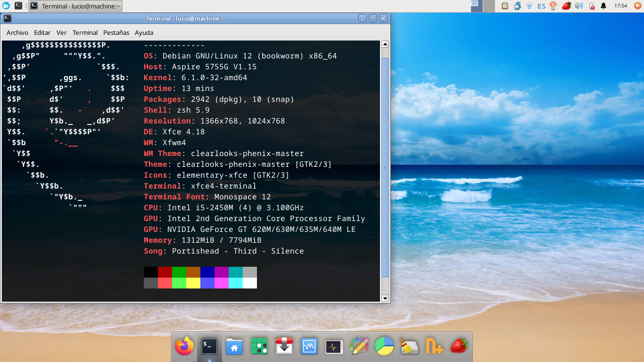This screenshot has height=362, width=644.
Task: Click the lightbulb tray icon
Action: pos(554,6)
